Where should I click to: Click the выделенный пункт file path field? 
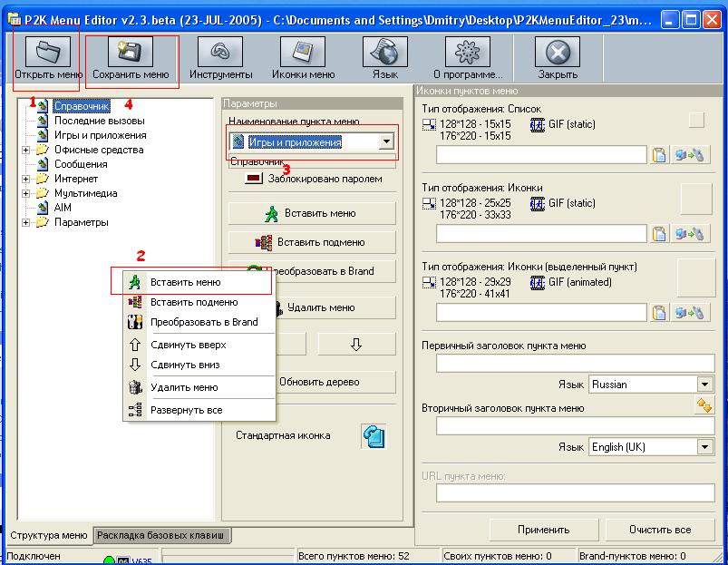tap(541, 313)
